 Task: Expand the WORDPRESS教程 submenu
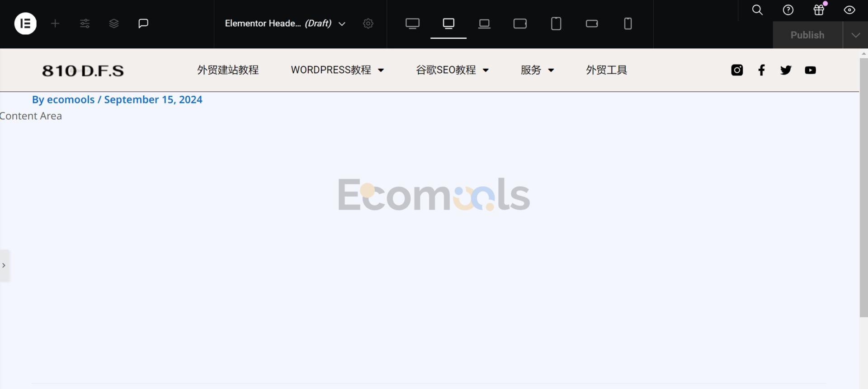381,70
